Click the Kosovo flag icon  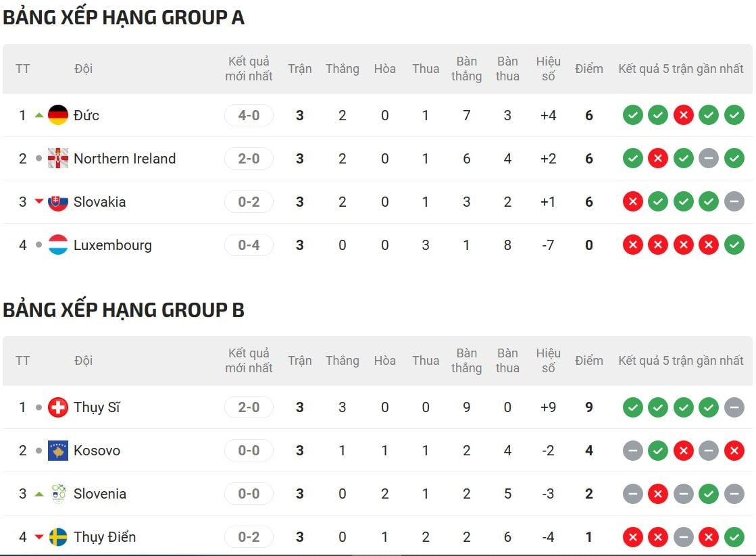pyautogui.click(x=58, y=451)
